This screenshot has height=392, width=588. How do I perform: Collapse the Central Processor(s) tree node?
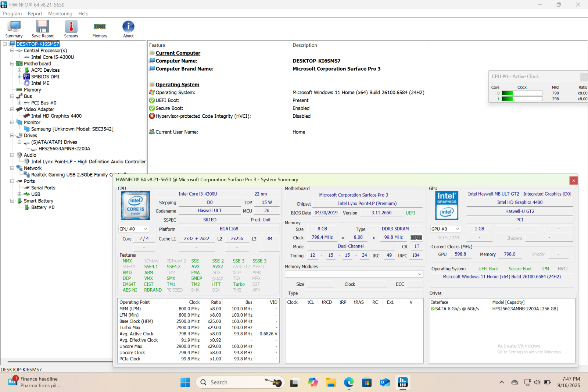pos(12,51)
